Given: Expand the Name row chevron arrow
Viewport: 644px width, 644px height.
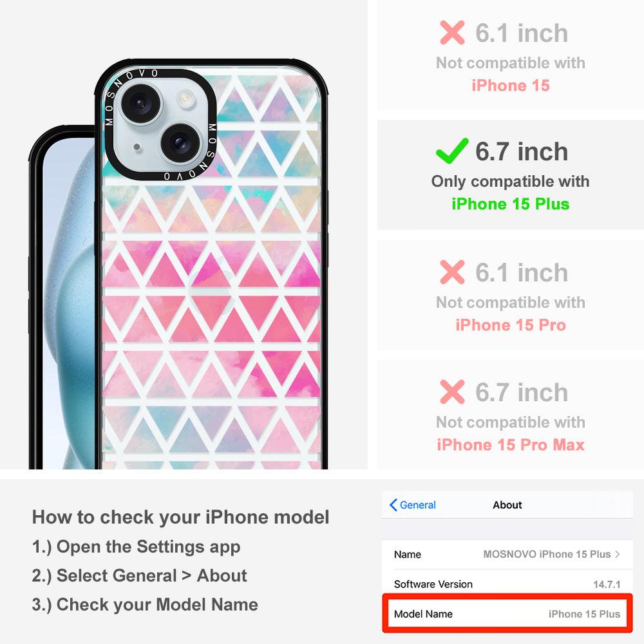Looking at the screenshot, I should click(x=618, y=554).
